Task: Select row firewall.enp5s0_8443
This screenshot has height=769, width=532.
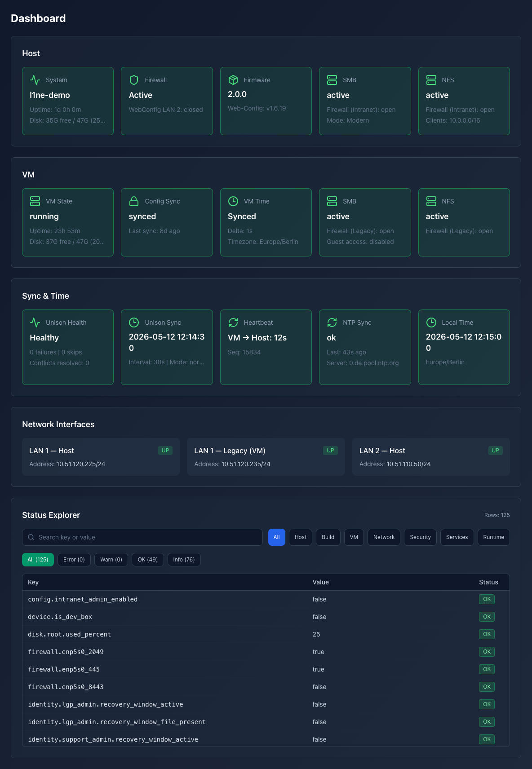Action: (266, 687)
